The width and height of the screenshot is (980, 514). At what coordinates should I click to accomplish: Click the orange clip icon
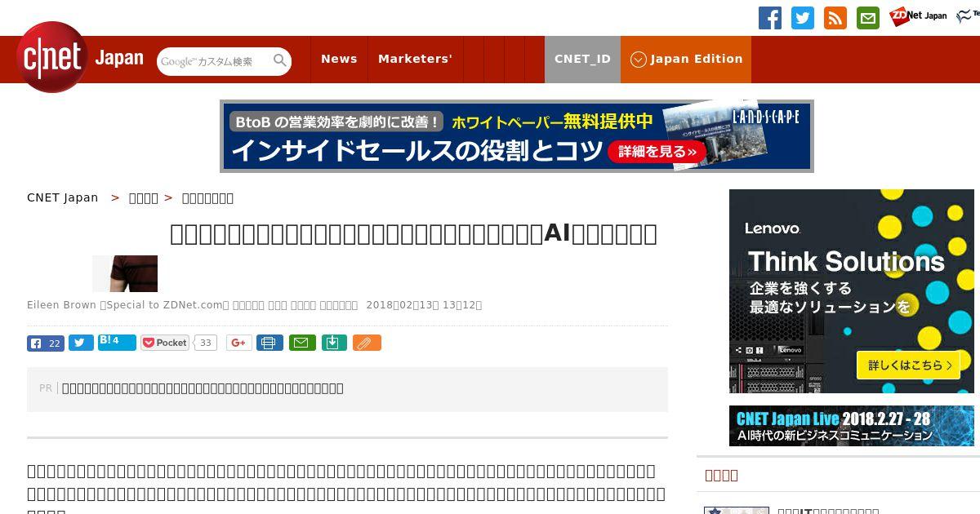(x=367, y=343)
